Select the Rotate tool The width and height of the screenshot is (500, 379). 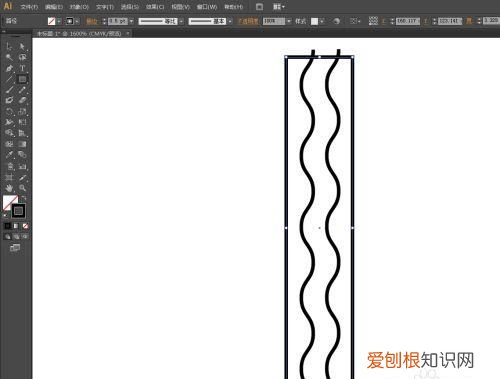[x=9, y=111]
